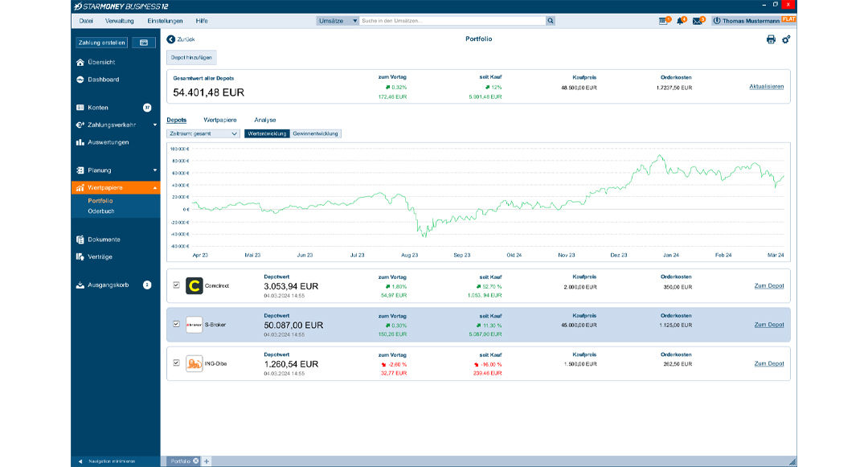The image size is (868, 467).
Task: Switch to the Wertpapiere tab
Action: [219, 120]
